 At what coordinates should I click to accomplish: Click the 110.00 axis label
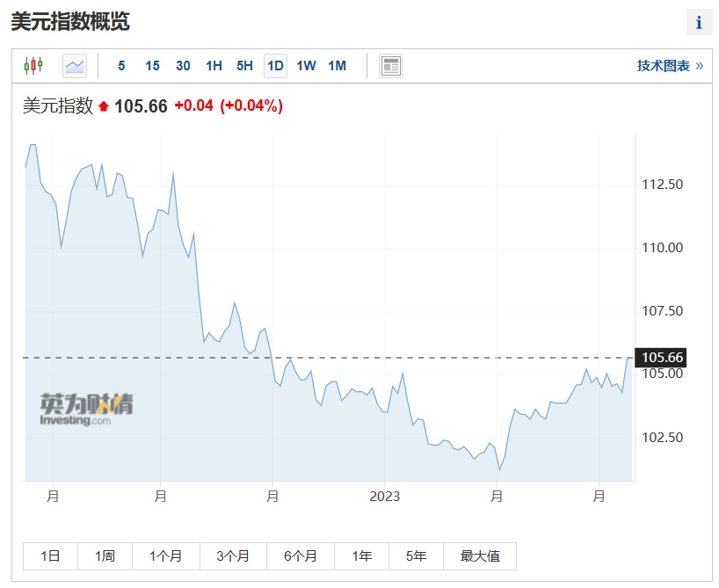click(662, 248)
